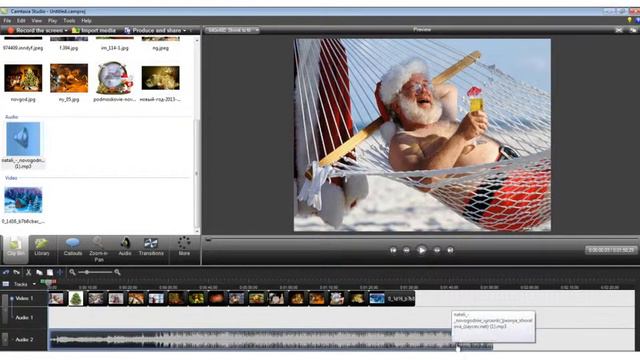Viewport: 640px width, 360px height.
Task: Click the Split icon on timeline toolbar
Action: click(60, 272)
